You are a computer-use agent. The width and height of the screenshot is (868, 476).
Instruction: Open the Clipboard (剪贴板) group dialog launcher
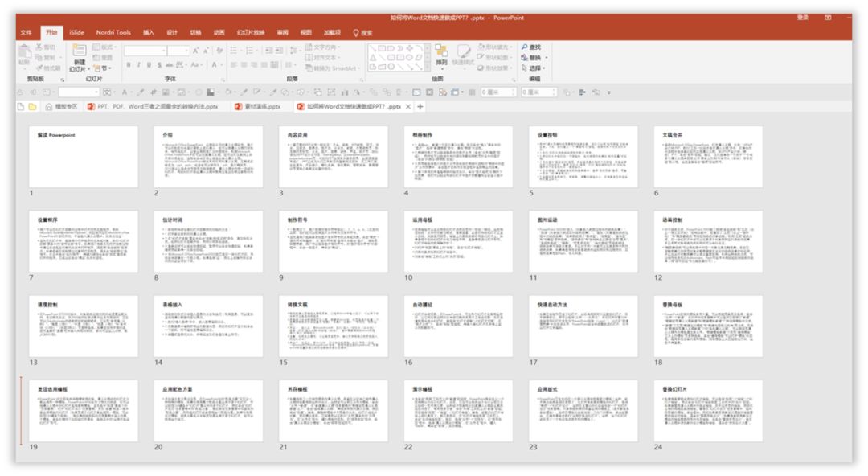[62, 80]
